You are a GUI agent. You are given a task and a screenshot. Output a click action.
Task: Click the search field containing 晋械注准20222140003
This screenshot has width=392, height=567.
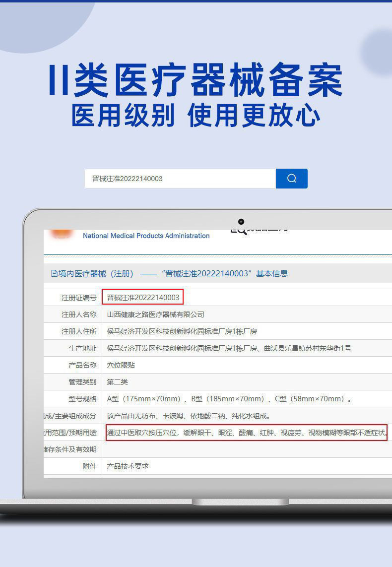(180, 178)
